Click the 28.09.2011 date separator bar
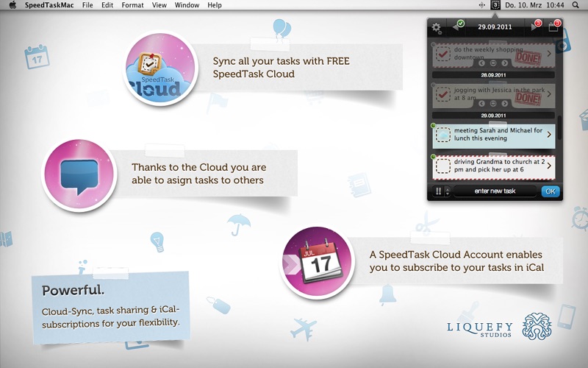 493,75
